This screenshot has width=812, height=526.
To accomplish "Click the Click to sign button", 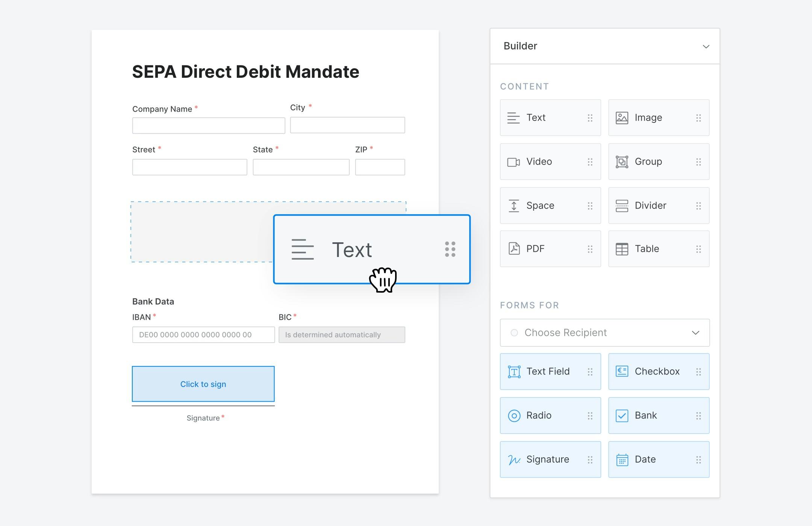I will tap(203, 384).
